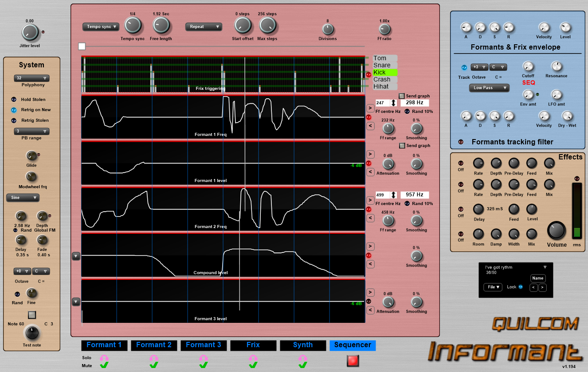The width and height of the screenshot is (588, 372).
Task: Click the main Volume knob
Action: (x=557, y=230)
